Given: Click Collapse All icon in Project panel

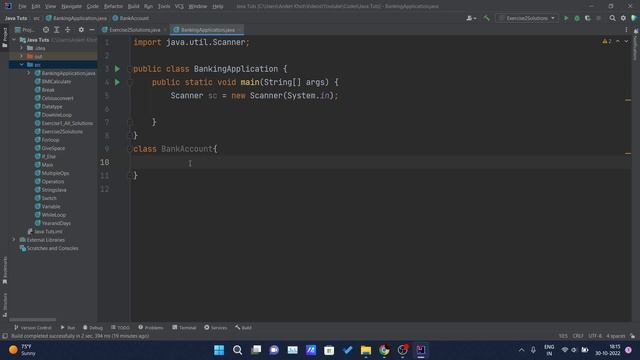Looking at the screenshot, I should [x=68, y=30].
